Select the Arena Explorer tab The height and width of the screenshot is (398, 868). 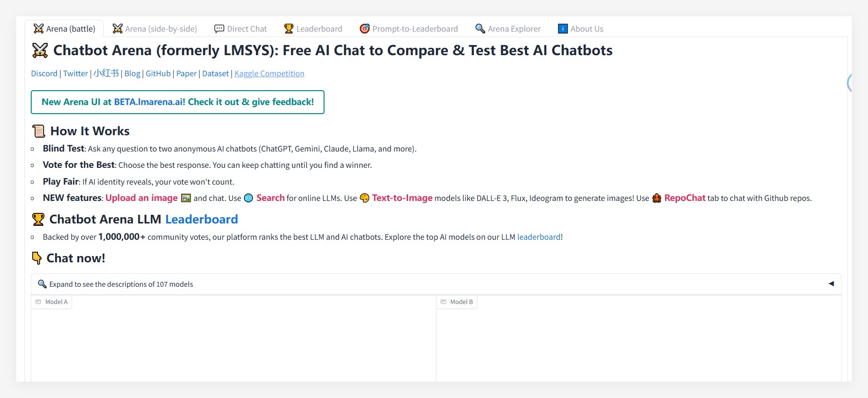tap(508, 29)
